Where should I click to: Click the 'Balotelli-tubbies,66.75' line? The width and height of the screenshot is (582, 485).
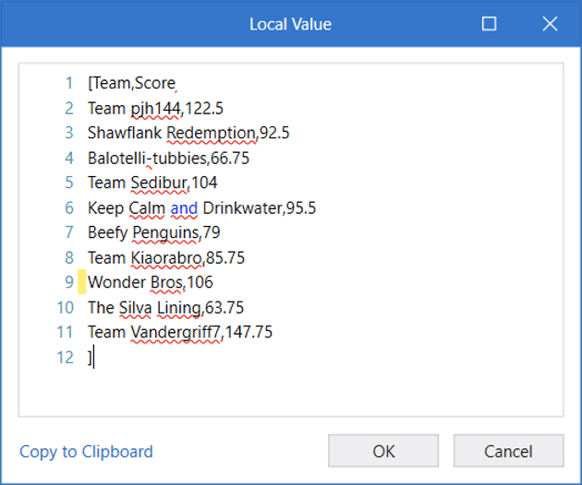click(169, 158)
